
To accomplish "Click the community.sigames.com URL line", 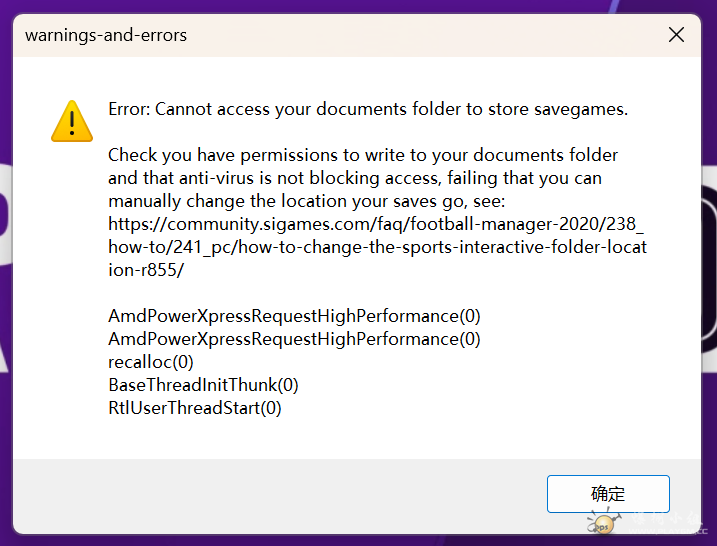I will pyautogui.click(x=376, y=224).
